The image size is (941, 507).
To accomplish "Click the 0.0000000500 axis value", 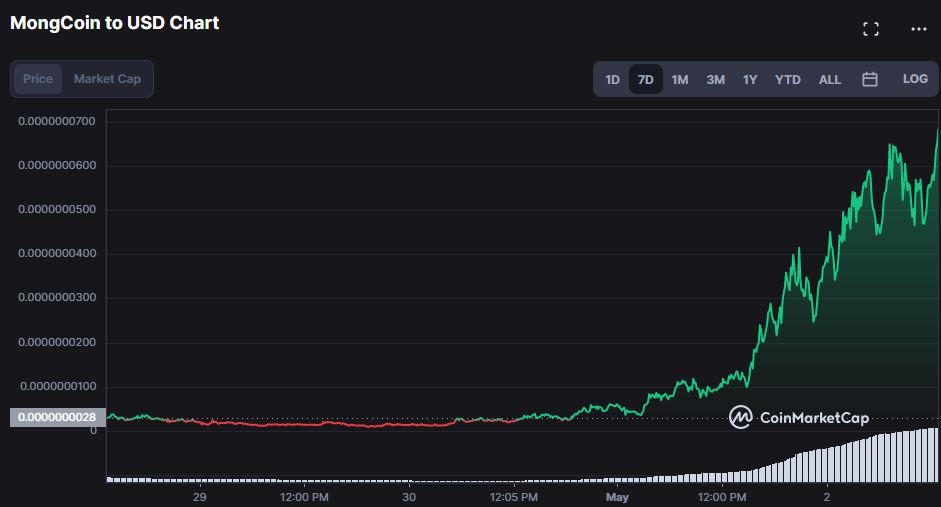I will point(57,209).
